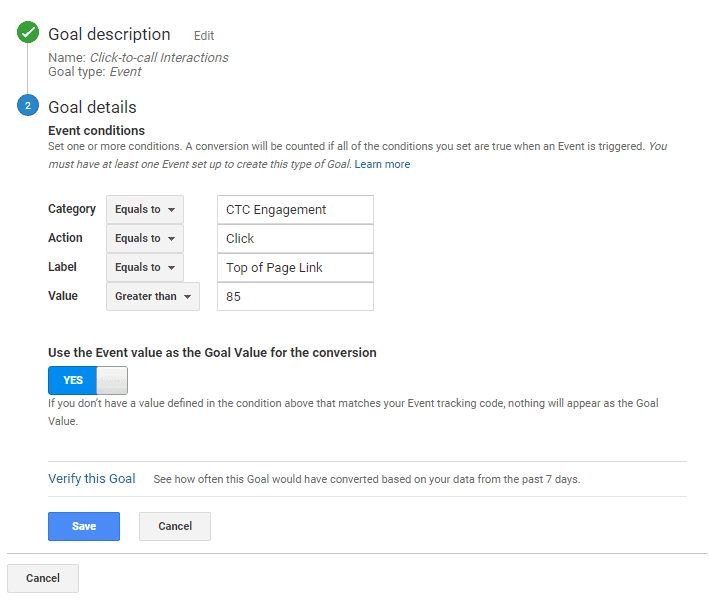The width and height of the screenshot is (709, 605).
Task: Expand the Category Equals to dropdown
Action: click(145, 209)
